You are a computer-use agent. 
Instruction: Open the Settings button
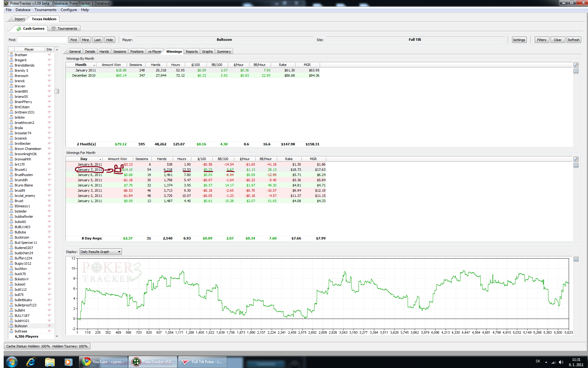point(519,40)
